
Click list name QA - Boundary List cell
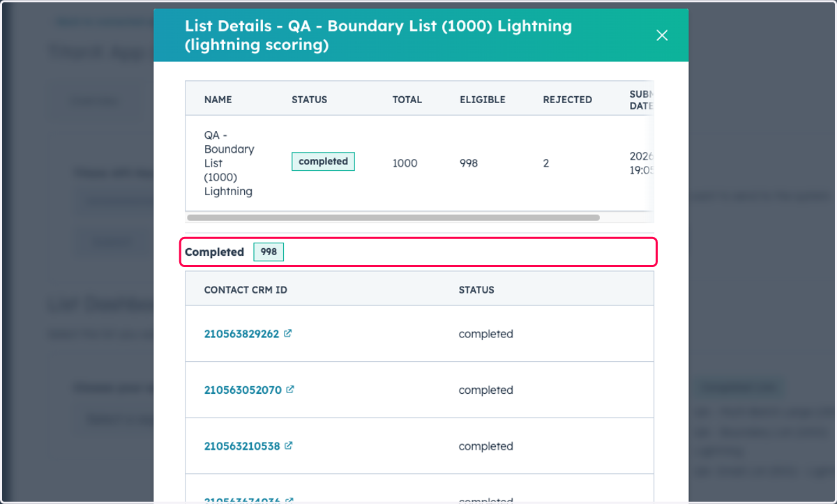229,163
